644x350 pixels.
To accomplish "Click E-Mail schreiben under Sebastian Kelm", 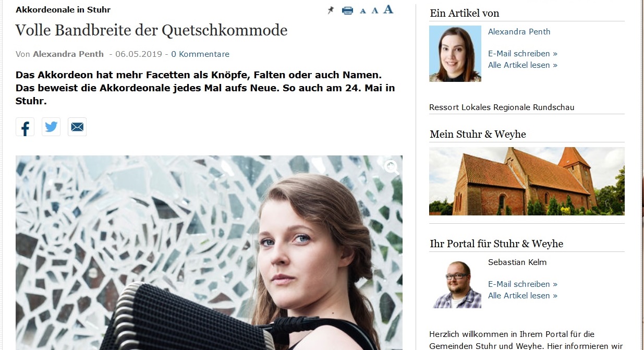I will pyautogui.click(x=523, y=284).
